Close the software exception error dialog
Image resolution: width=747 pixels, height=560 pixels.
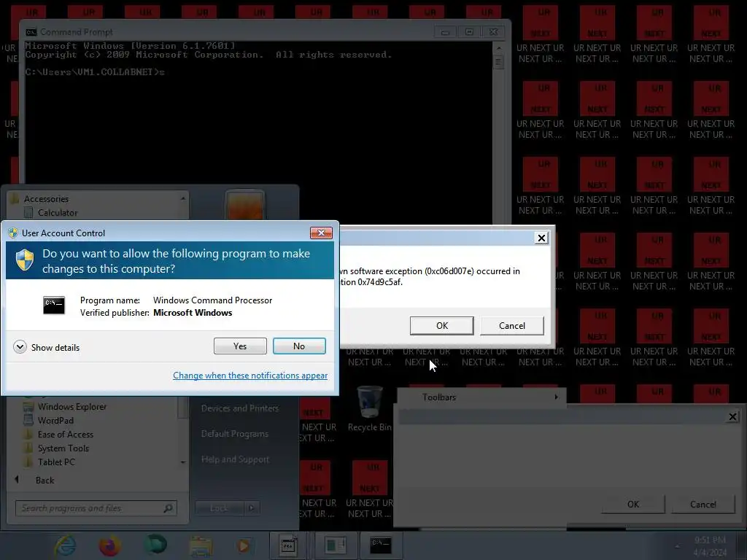tap(542, 238)
